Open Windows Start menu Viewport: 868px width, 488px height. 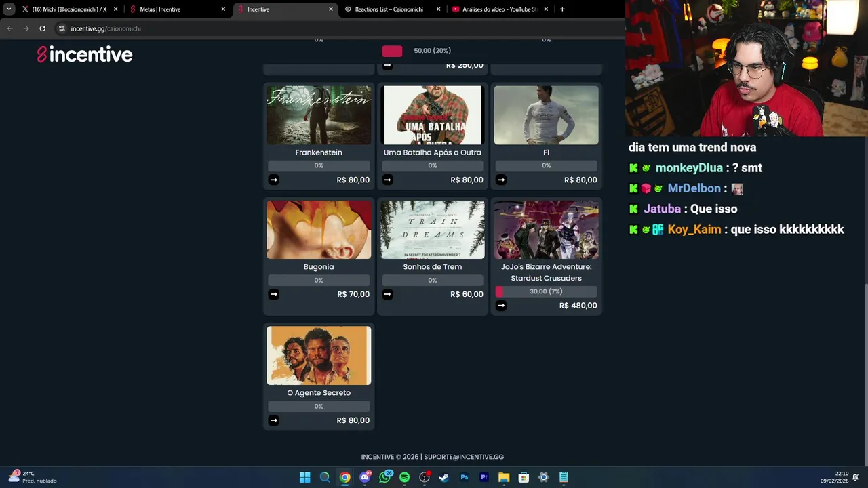point(305,477)
